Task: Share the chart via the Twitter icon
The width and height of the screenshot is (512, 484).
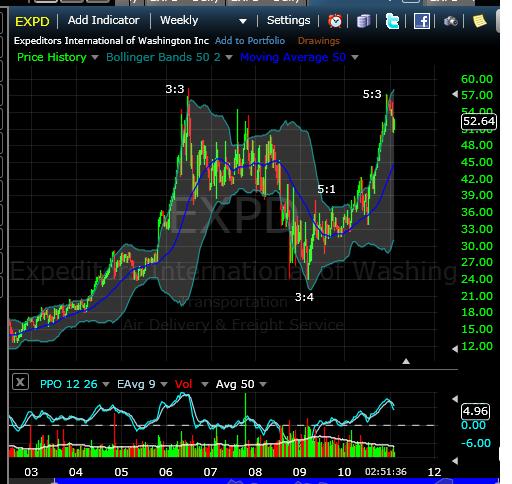Action: point(392,21)
